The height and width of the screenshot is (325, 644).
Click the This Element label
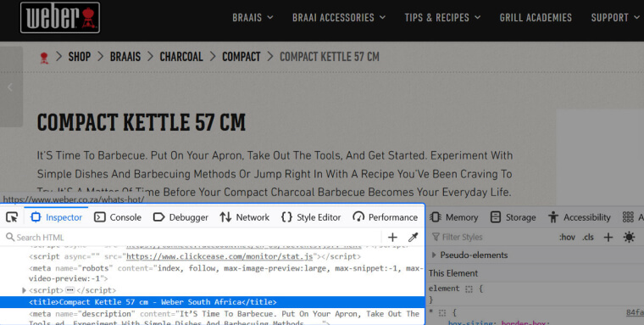pos(453,273)
